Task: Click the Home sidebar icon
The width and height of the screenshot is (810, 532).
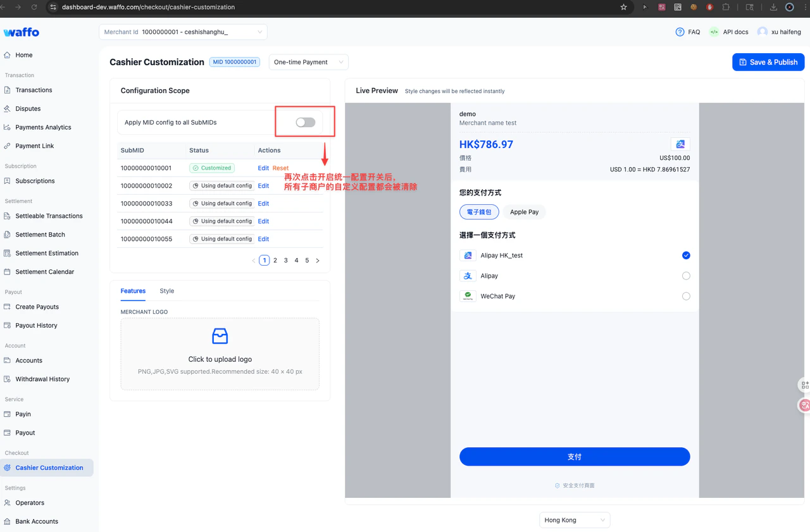Action: (x=7, y=55)
